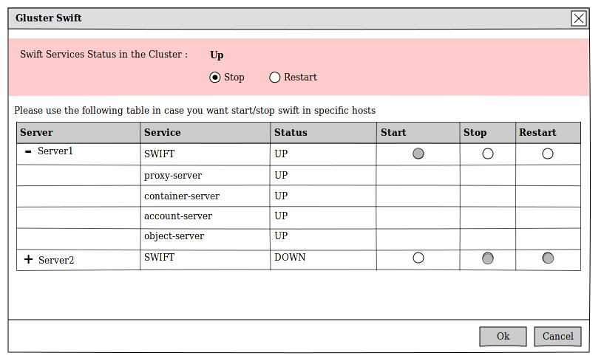The width and height of the screenshot is (604, 364).
Task: Select the account-server service row
Action: point(178,216)
